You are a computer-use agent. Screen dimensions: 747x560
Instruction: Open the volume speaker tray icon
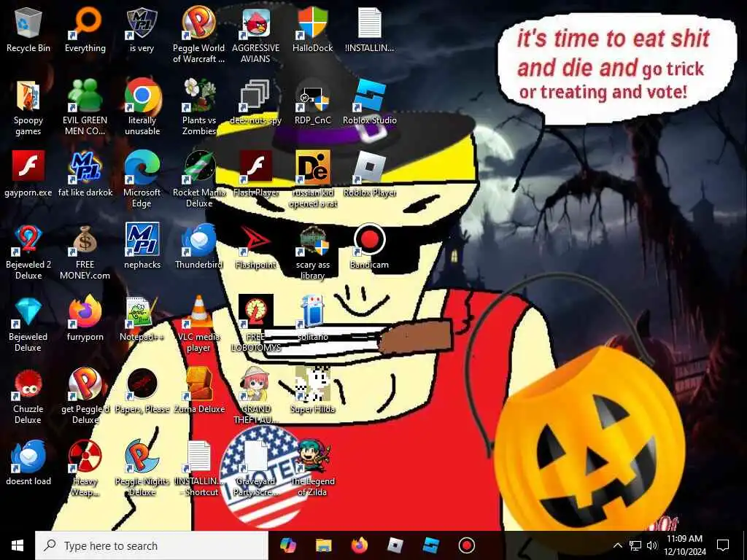tap(652, 545)
